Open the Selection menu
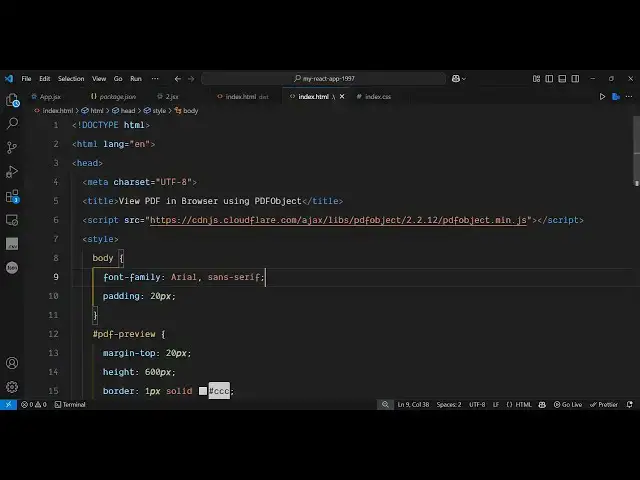The image size is (640, 480). coord(71,78)
